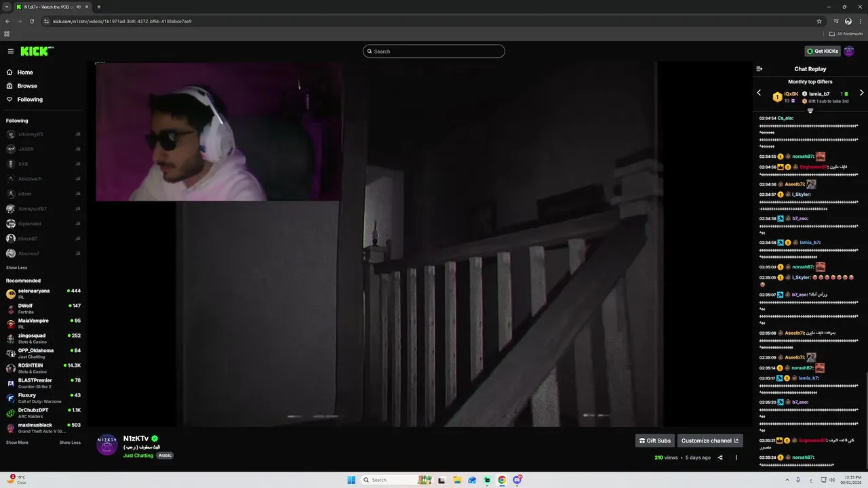Click the Gift Subs button
Viewport: 868px width, 488px height.
pos(655,441)
